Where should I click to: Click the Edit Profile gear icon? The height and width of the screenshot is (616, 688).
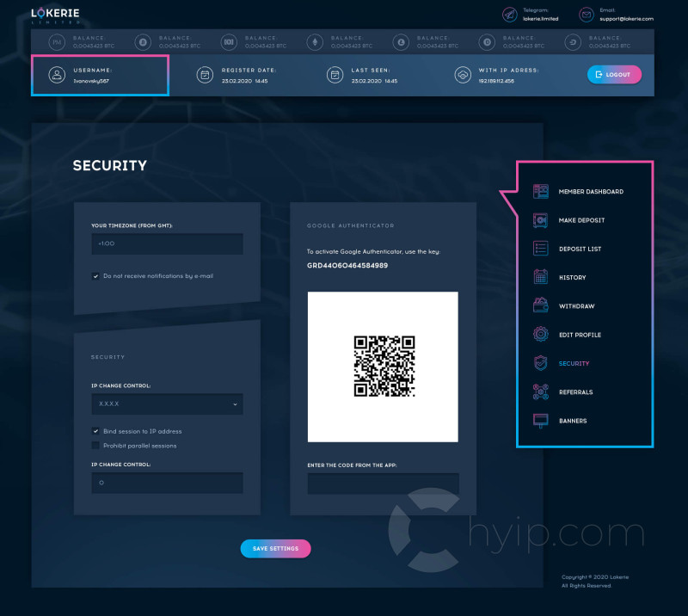click(541, 335)
